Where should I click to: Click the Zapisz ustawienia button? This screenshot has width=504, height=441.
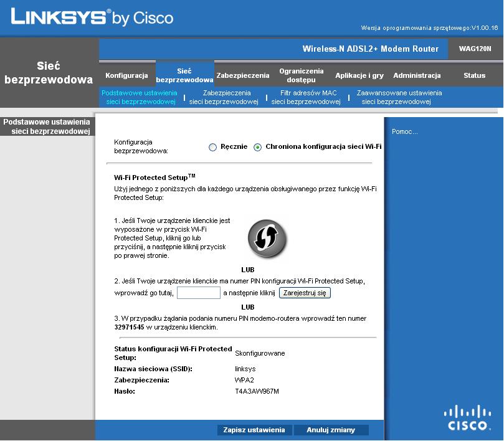point(254,430)
